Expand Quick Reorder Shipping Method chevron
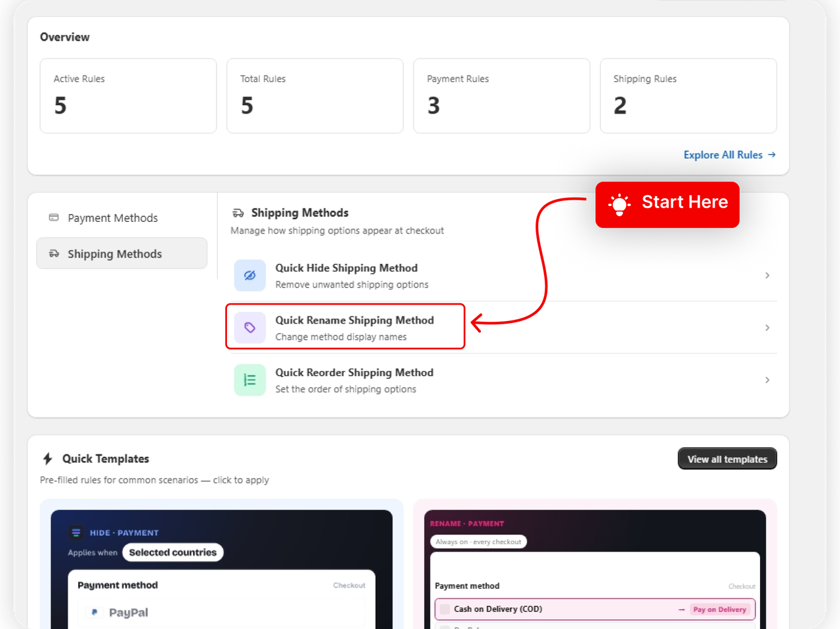The image size is (840, 629). [x=767, y=380]
